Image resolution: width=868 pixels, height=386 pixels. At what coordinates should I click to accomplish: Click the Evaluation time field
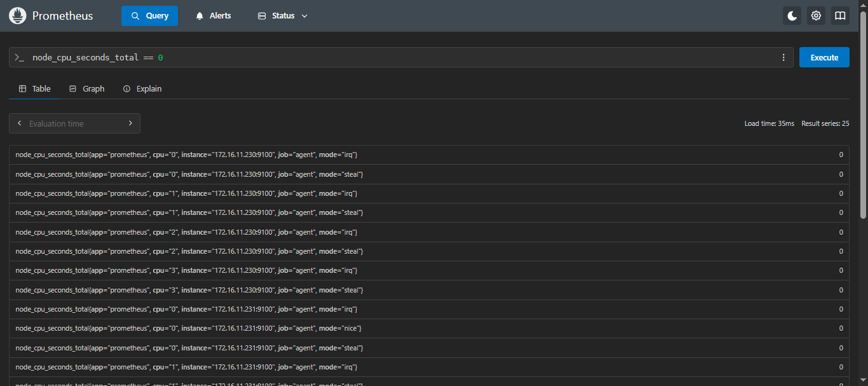coord(75,123)
